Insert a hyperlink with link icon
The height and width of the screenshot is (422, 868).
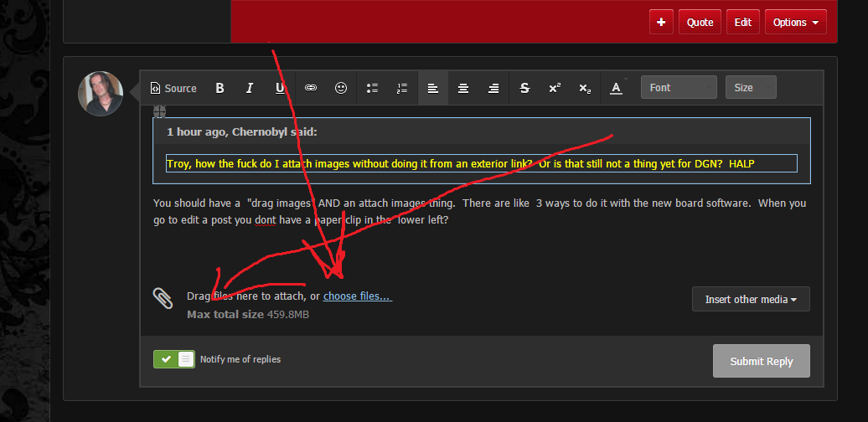[310, 88]
